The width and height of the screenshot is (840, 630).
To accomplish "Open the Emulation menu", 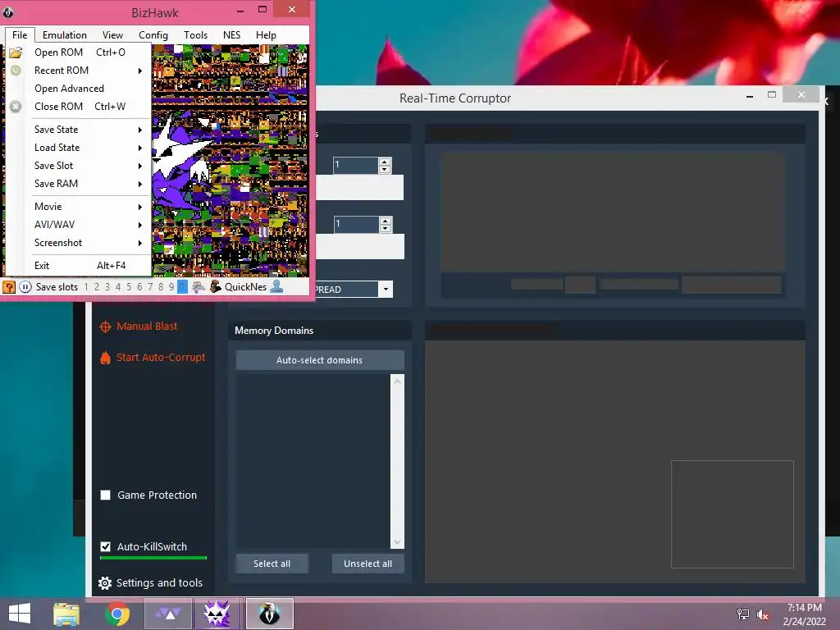I will (x=64, y=34).
